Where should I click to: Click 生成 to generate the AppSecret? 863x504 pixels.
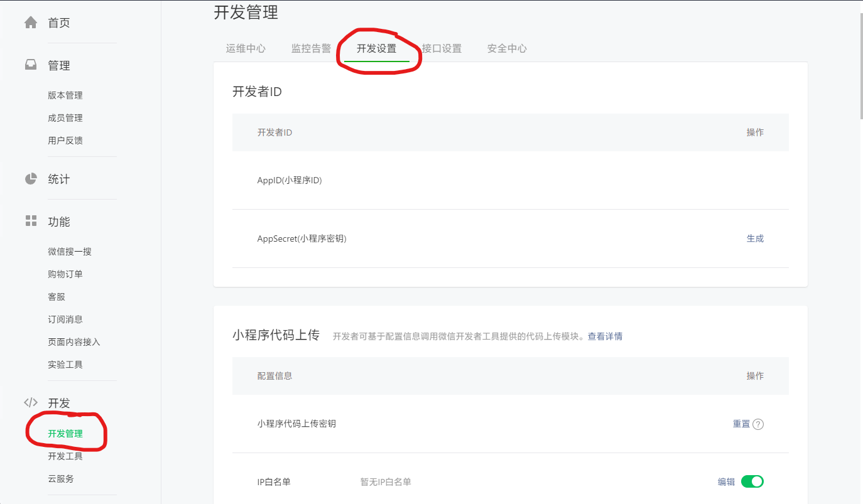coord(755,239)
